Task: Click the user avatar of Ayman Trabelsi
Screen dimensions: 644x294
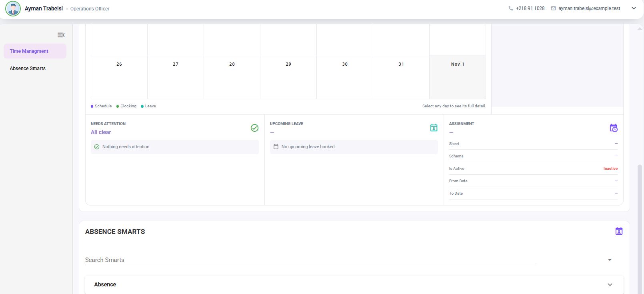Action: 13,8
